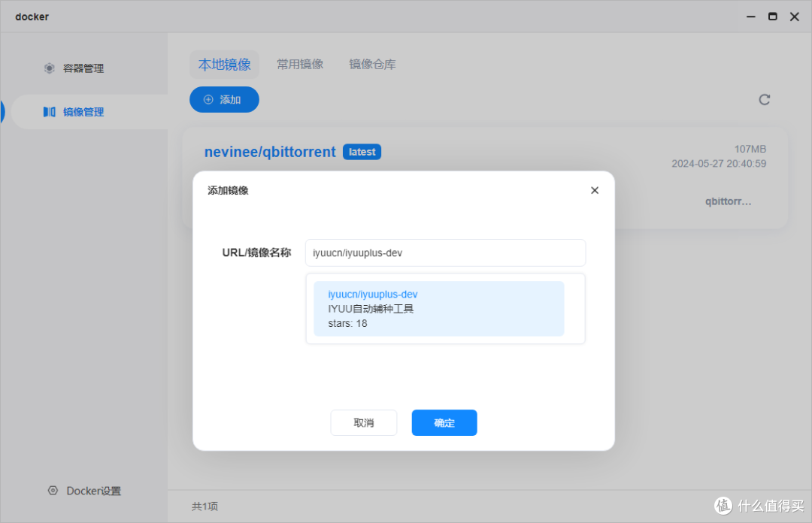Click the plus icon on 添加 button
This screenshot has height=523, width=812.
tap(207, 99)
